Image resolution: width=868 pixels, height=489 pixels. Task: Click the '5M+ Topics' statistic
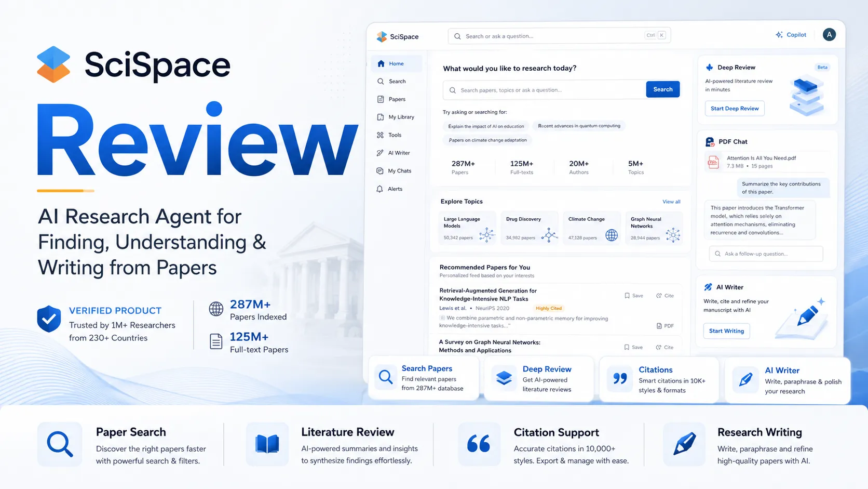(x=636, y=167)
